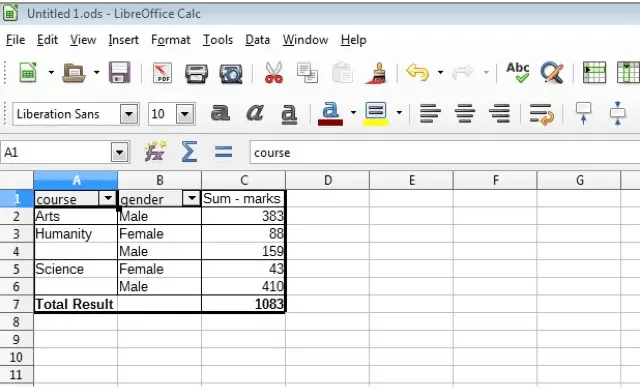Toggle Wrap Text

[541, 114]
